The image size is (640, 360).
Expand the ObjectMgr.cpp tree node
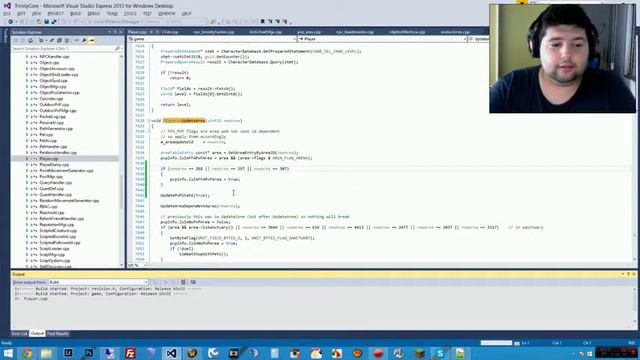[x=27, y=87]
